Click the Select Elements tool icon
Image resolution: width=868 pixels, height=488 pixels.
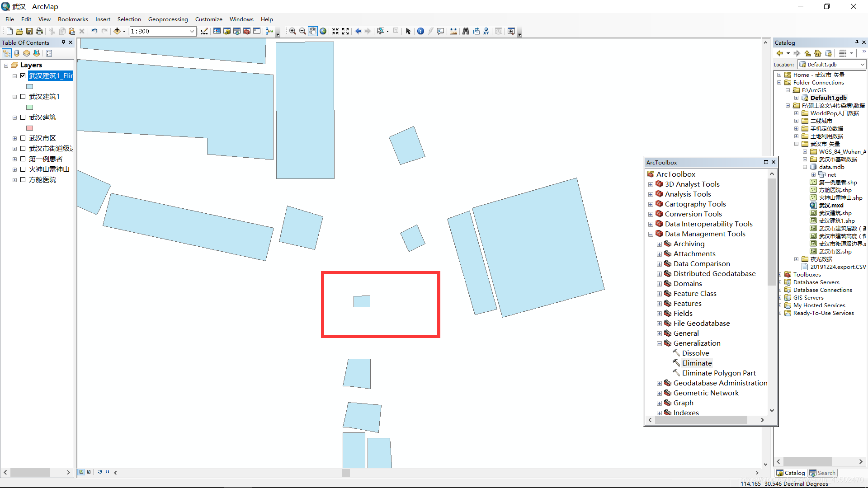click(407, 31)
